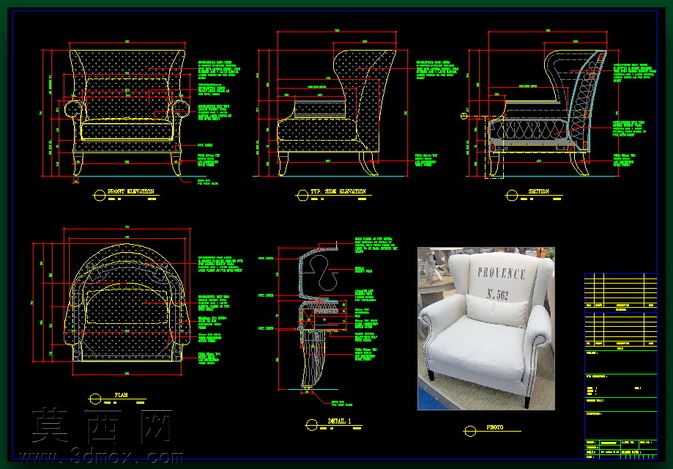Select the front elevation chair drawing
673x469 pixels.
[x=127, y=112]
